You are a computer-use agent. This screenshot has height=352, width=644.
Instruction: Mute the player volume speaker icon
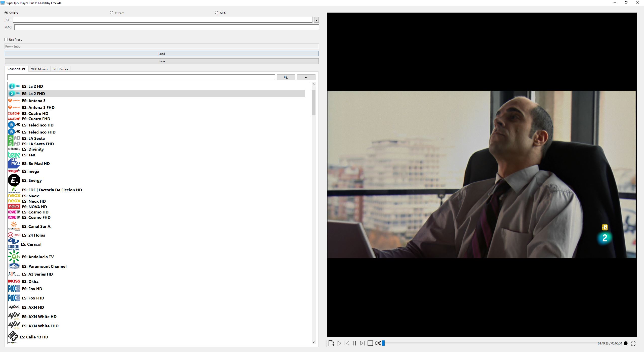click(x=378, y=343)
